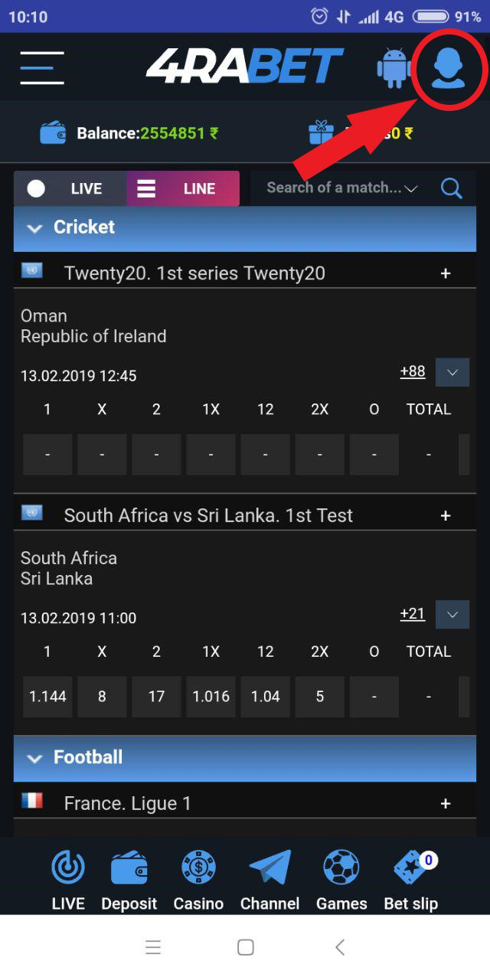
Task: Open +21 more markets link
Action: point(412,614)
